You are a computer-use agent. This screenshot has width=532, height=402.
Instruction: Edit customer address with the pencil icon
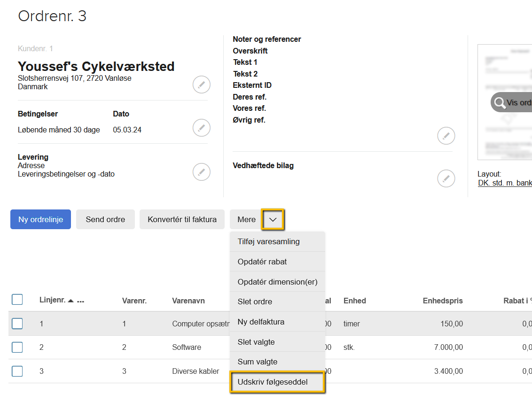pos(201,85)
